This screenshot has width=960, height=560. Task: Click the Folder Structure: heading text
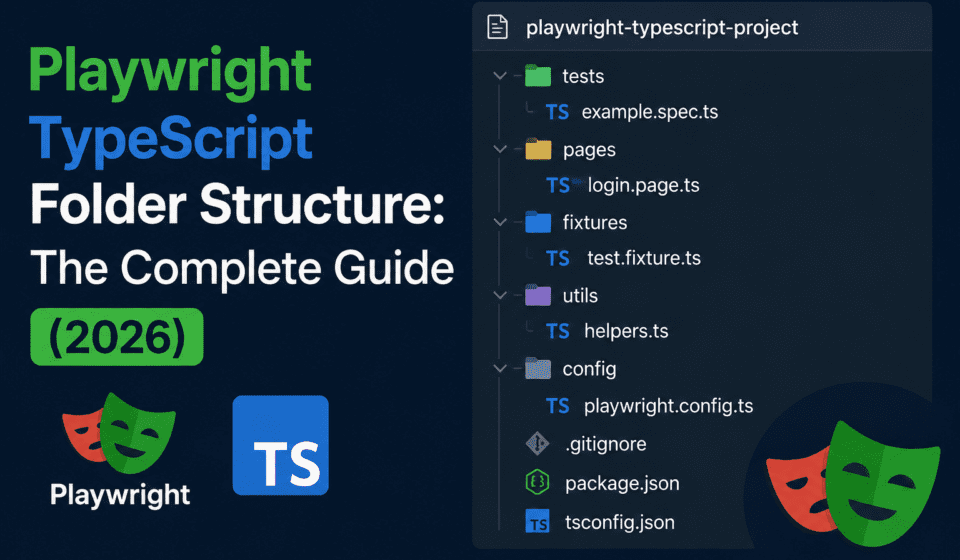coord(238,204)
